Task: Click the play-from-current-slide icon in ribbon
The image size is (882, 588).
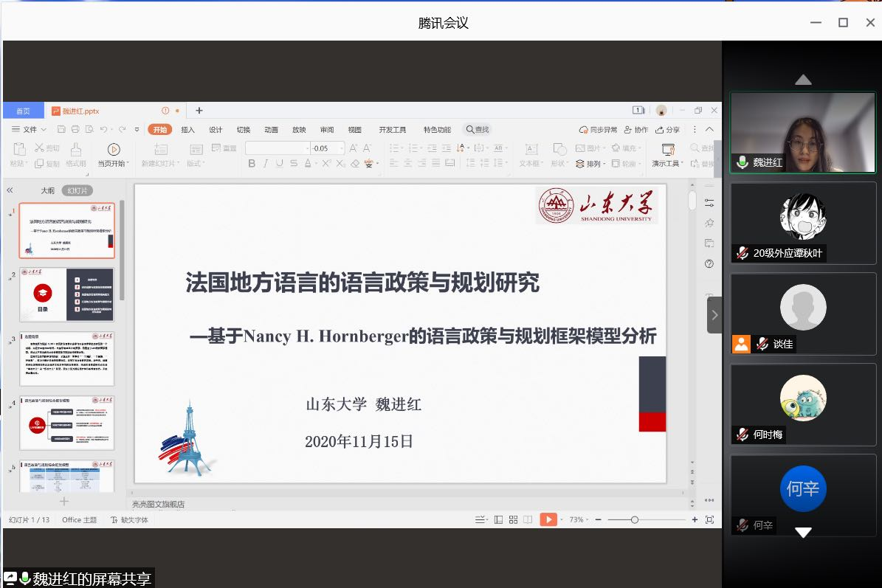Action: 113,150
